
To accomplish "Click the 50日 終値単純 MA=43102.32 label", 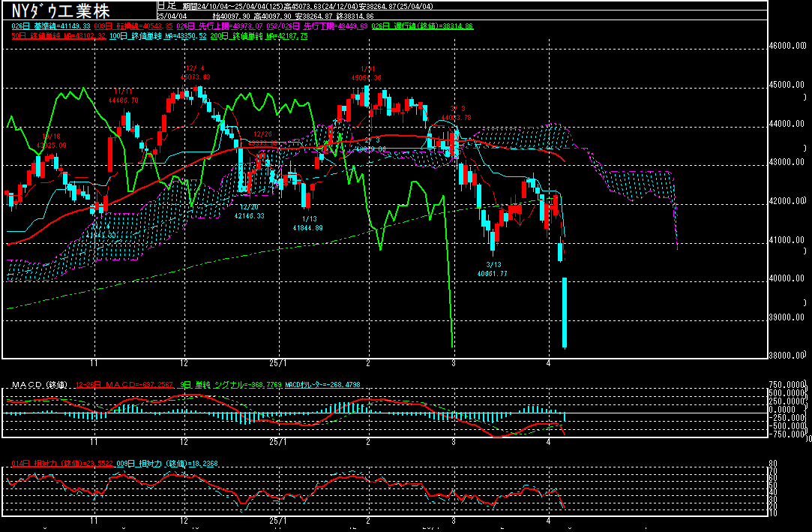I will point(58,36).
